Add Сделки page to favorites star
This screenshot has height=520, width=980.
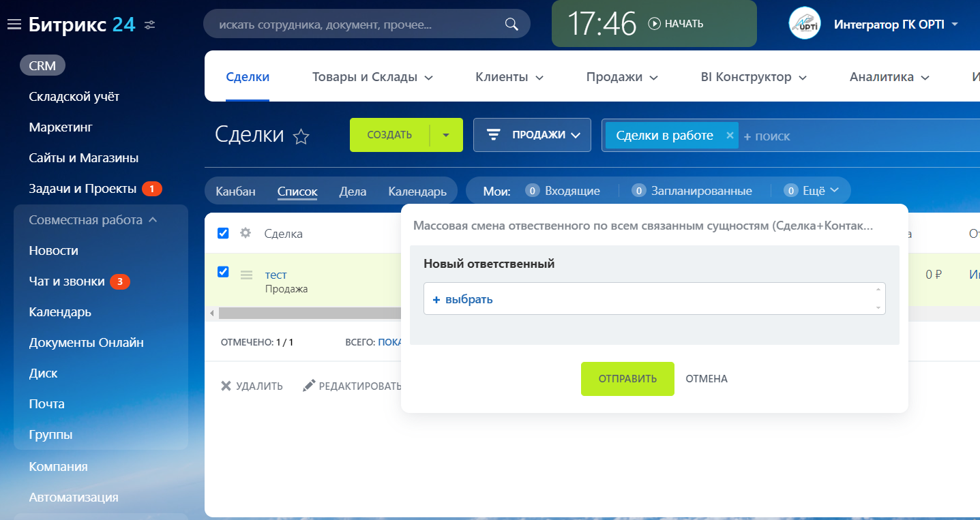(x=301, y=136)
